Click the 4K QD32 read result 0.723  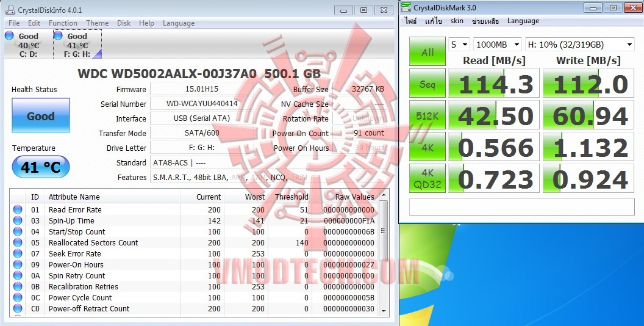click(x=494, y=178)
